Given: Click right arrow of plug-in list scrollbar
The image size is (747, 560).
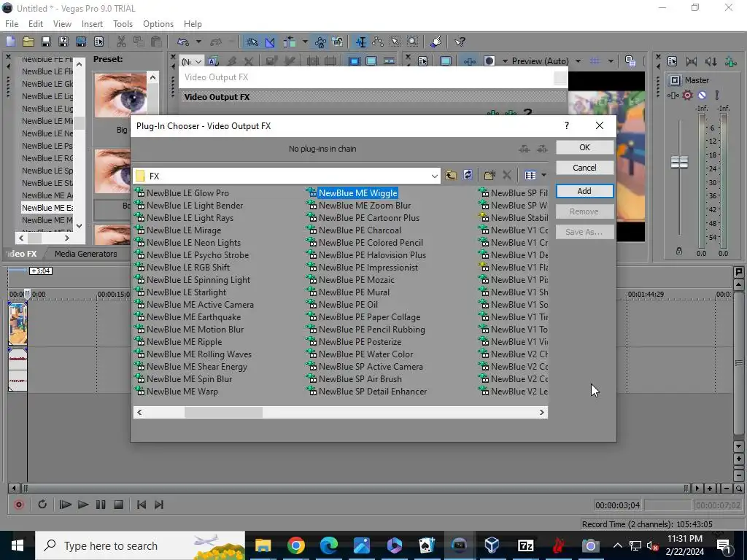Looking at the screenshot, I should pyautogui.click(x=542, y=413).
